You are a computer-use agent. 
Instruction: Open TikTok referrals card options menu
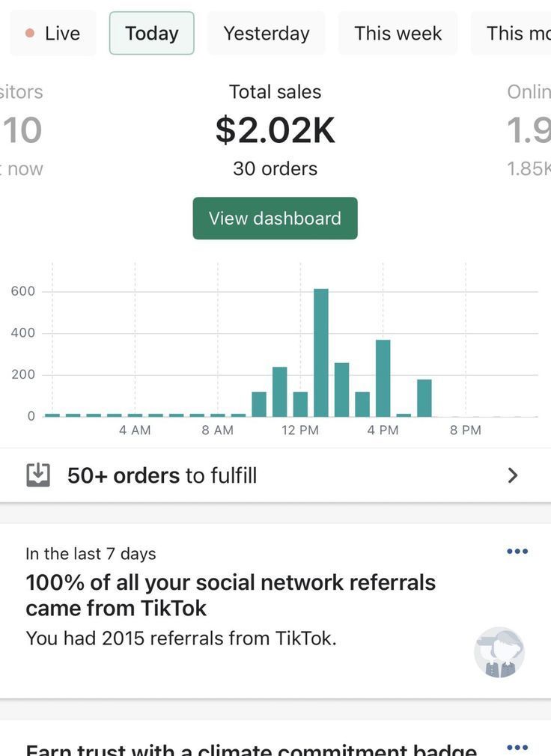tap(517, 552)
